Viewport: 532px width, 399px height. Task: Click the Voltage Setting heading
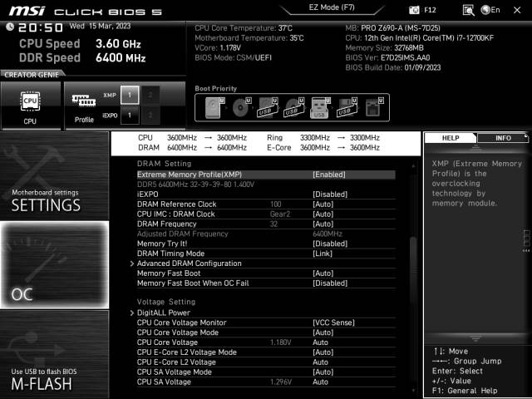click(166, 302)
